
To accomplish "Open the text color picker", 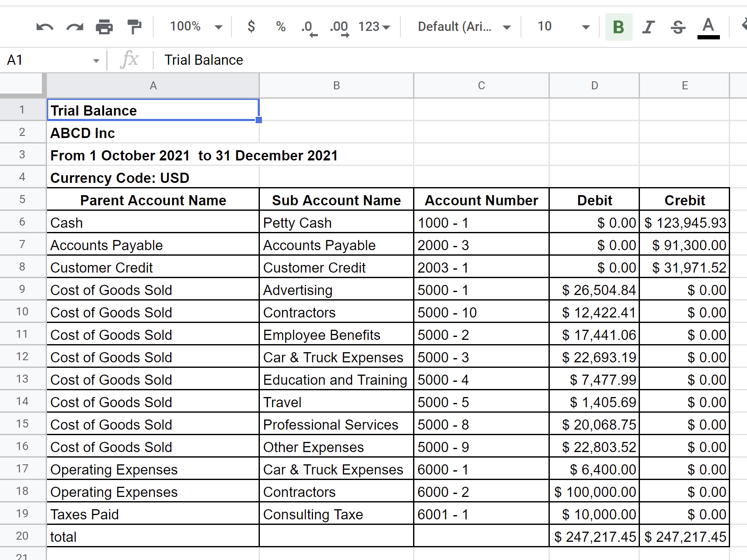I will pyautogui.click(x=708, y=28).
